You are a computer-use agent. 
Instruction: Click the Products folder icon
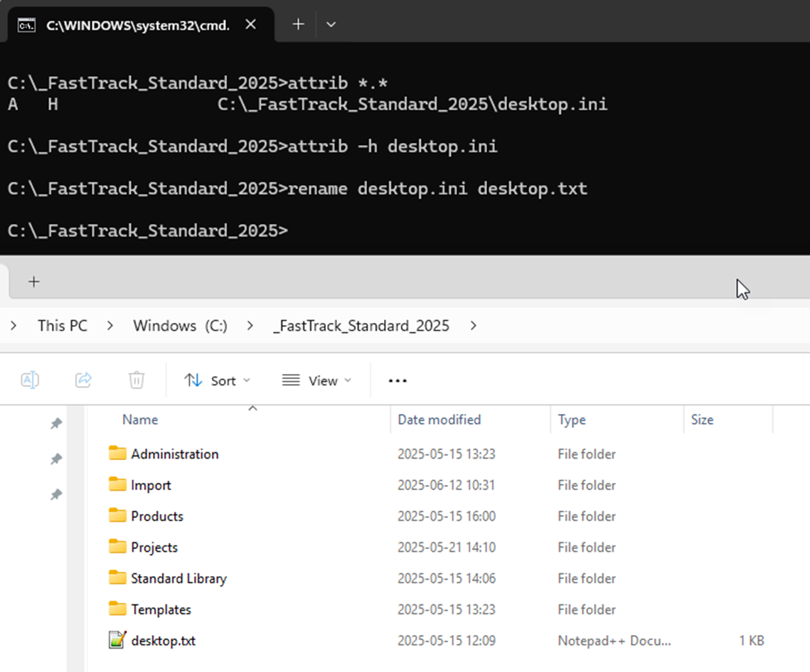click(x=117, y=516)
